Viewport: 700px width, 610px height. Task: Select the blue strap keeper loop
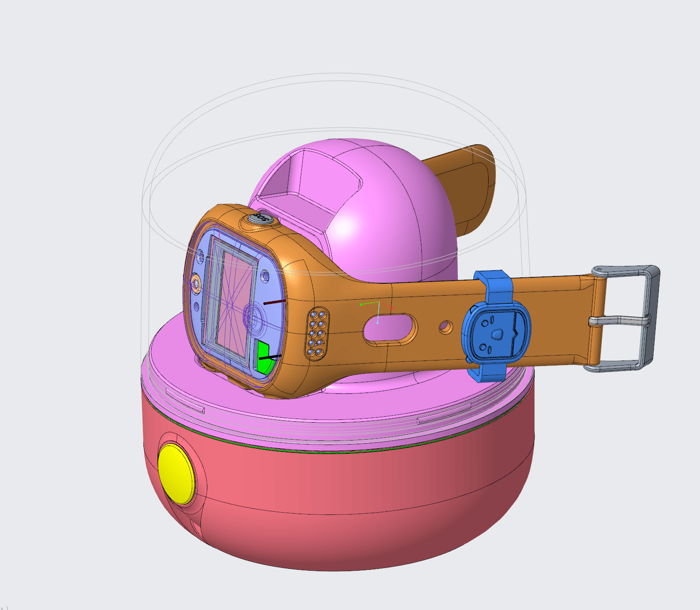coord(496,326)
